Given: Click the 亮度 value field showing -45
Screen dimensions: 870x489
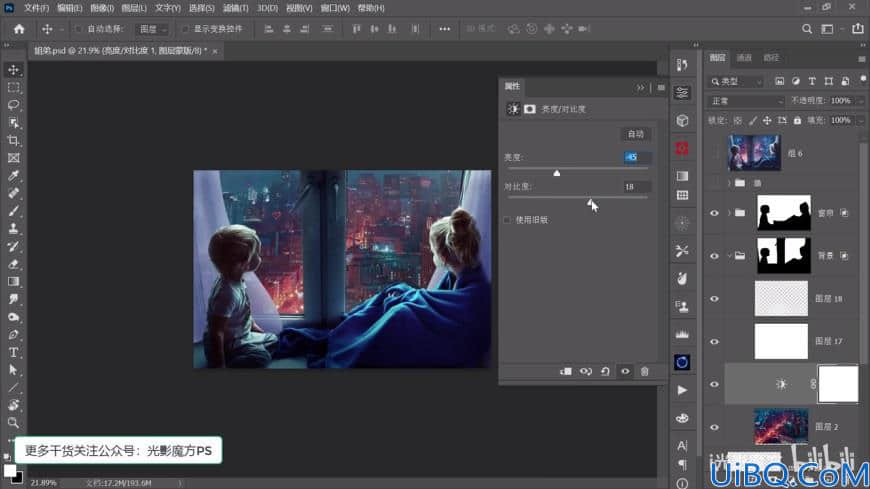Looking at the screenshot, I should coord(636,157).
